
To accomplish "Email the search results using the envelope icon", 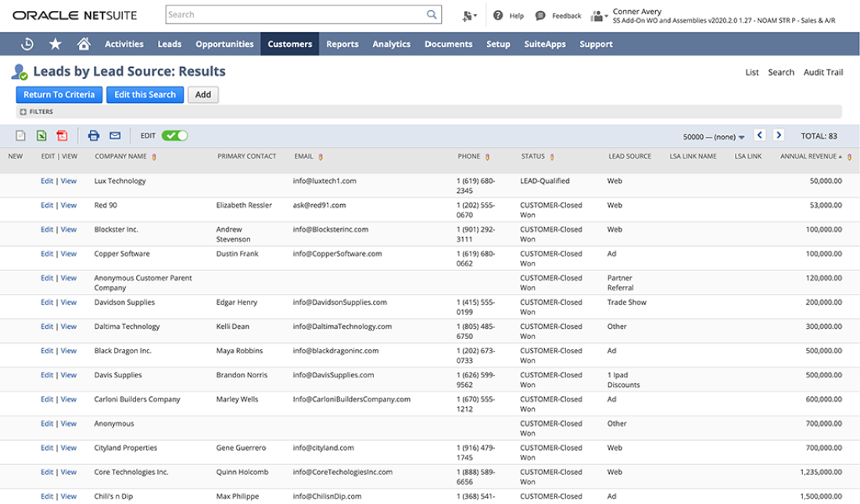I will click(x=114, y=135).
